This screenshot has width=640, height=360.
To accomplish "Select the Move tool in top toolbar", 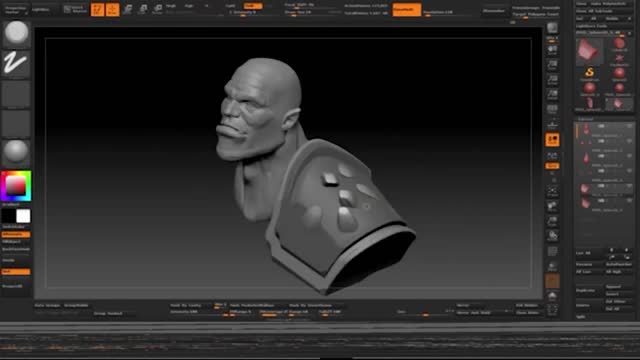I will coord(128,9).
